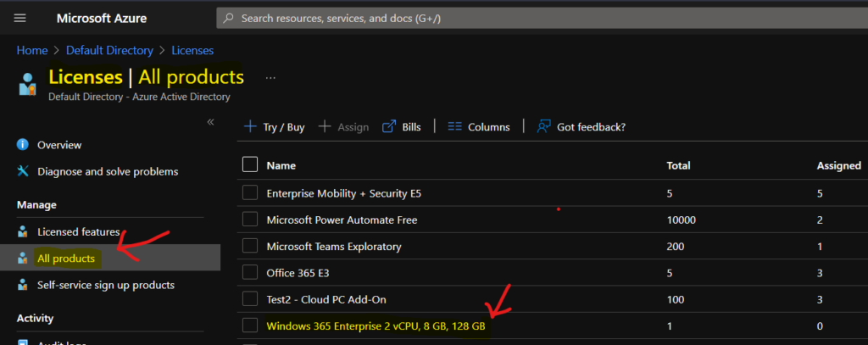Check the Microsoft Power Automate Free row
The width and height of the screenshot is (868, 345).
tap(250, 220)
